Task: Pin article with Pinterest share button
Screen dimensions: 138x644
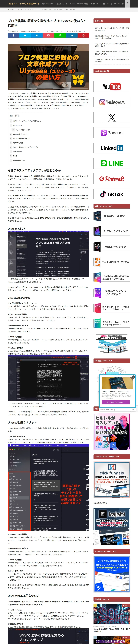Action: [83, 36]
